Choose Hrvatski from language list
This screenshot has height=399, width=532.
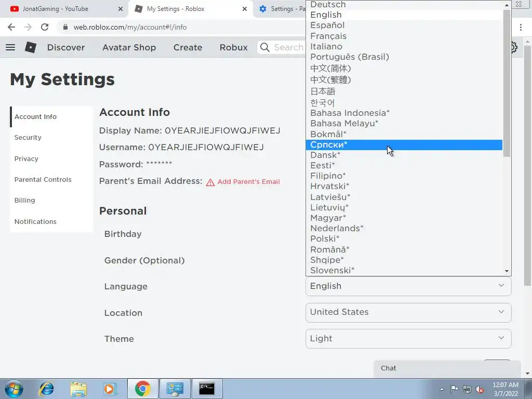point(404,187)
